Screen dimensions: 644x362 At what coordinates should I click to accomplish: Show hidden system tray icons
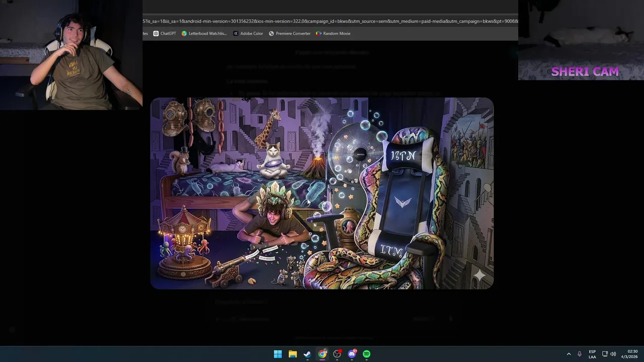(x=569, y=354)
